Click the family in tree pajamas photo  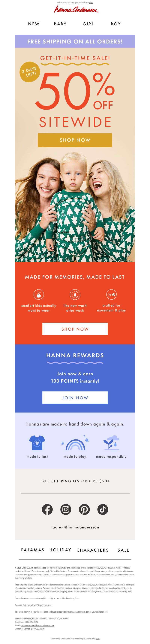click(75, 206)
